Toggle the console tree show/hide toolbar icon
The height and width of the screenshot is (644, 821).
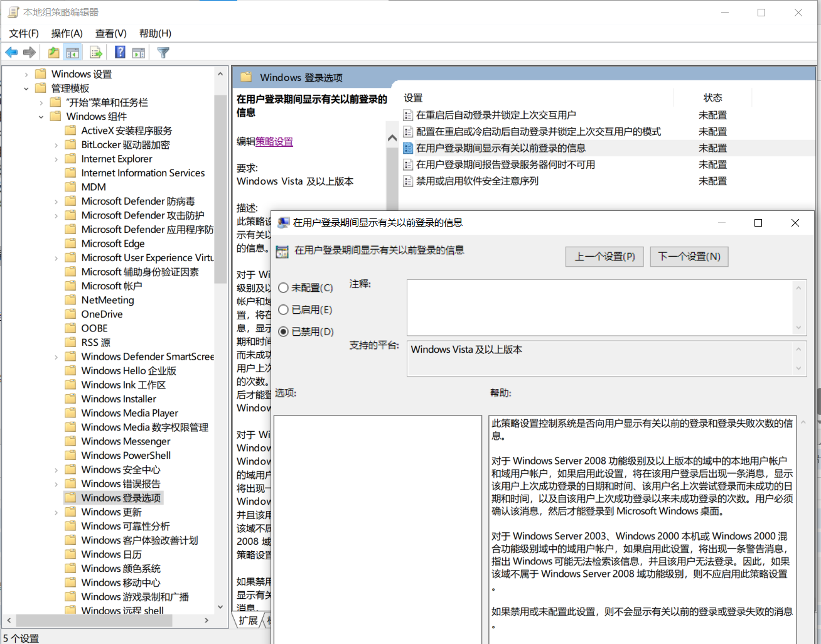coord(73,53)
